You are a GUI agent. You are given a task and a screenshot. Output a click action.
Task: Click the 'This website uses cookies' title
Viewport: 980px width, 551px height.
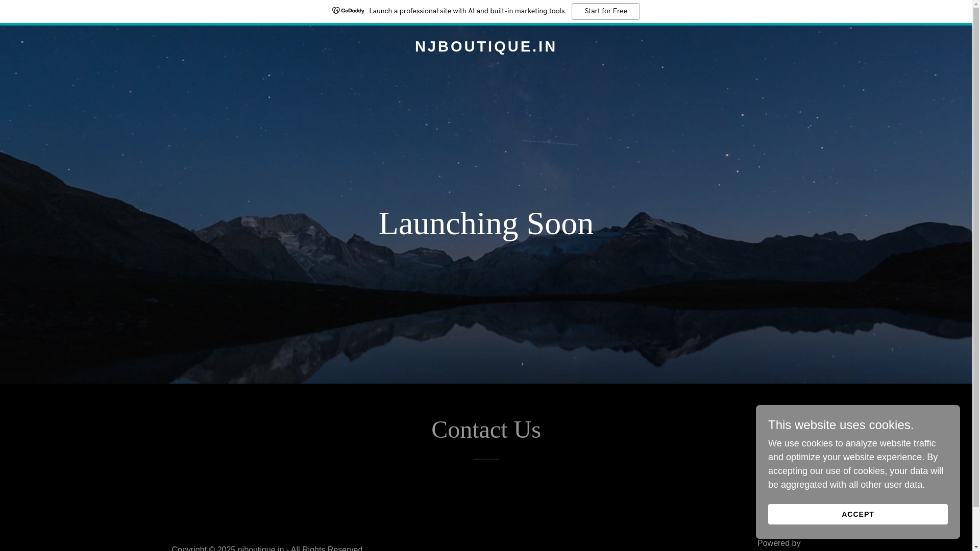pos(841,425)
